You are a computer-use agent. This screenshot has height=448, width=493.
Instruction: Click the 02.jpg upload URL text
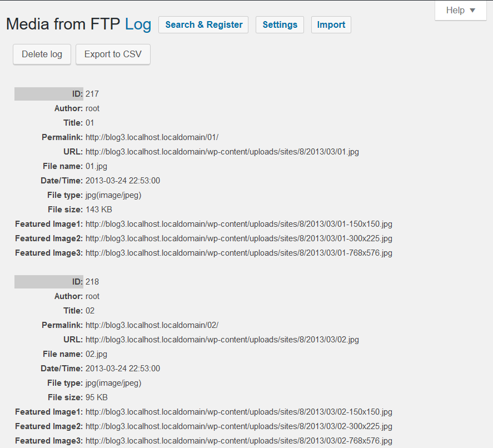pyautogui.click(x=222, y=340)
